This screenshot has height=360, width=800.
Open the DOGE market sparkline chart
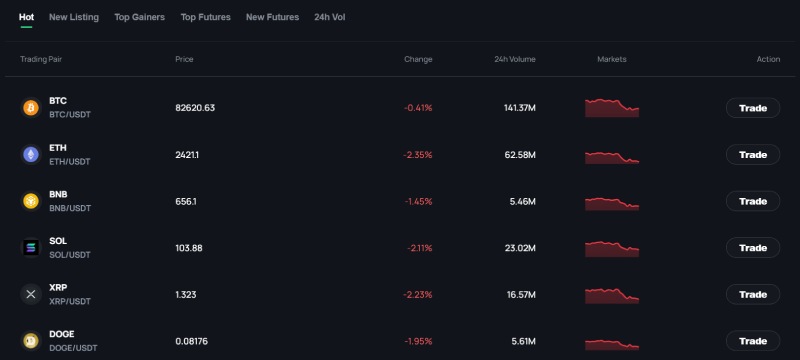(612, 345)
